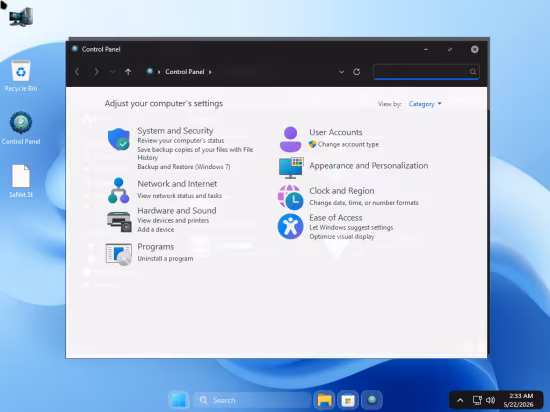This screenshot has height=412, width=550.
Task: Navigate up one level arrow
Action: (x=128, y=72)
